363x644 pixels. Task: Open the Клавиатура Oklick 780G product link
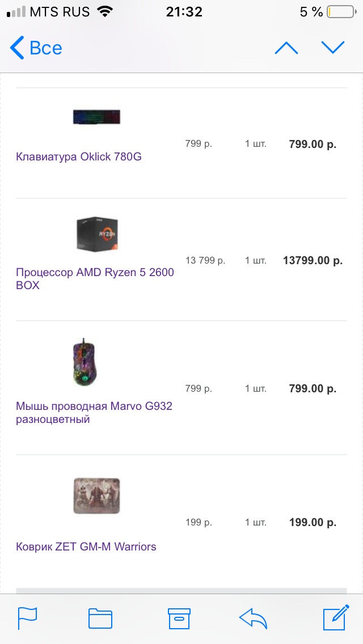78,157
